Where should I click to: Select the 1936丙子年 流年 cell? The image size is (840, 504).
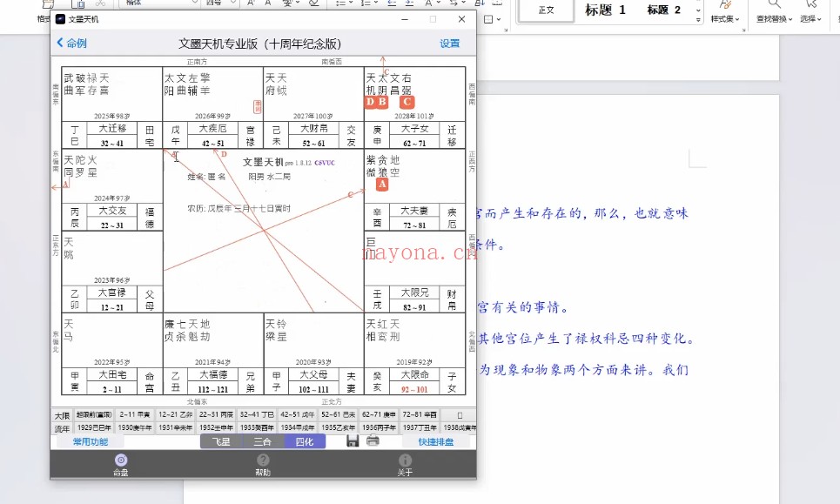point(379,428)
